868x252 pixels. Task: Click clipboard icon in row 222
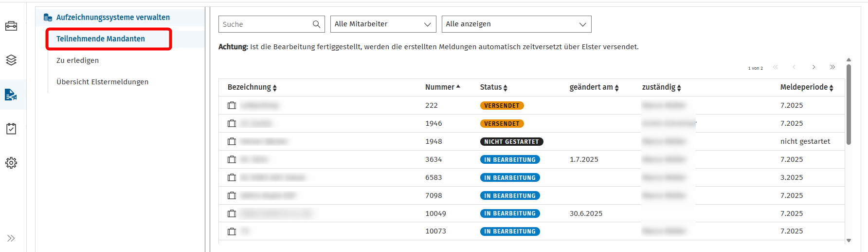pyautogui.click(x=232, y=105)
